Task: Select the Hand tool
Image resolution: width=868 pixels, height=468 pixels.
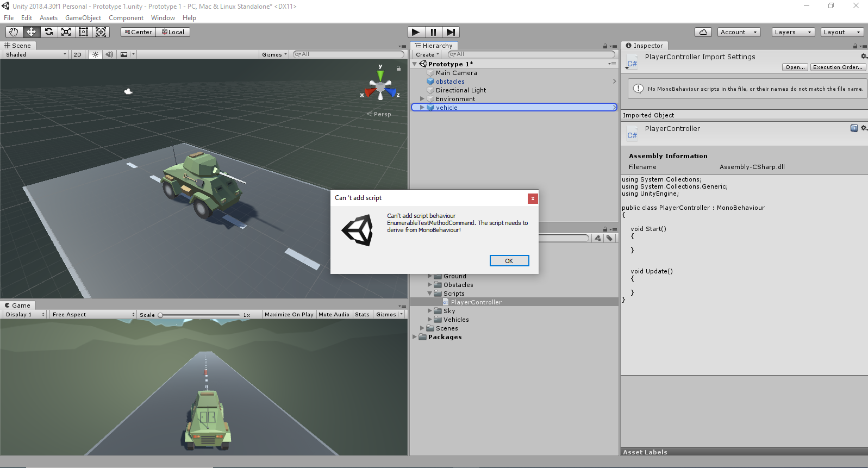Action: click(x=14, y=32)
